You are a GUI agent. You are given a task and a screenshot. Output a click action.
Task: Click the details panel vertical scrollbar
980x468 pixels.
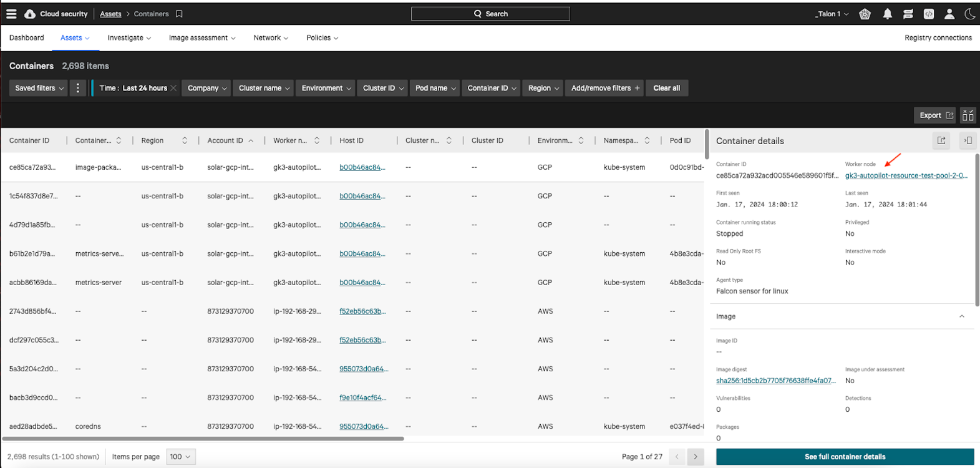(x=977, y=230)
